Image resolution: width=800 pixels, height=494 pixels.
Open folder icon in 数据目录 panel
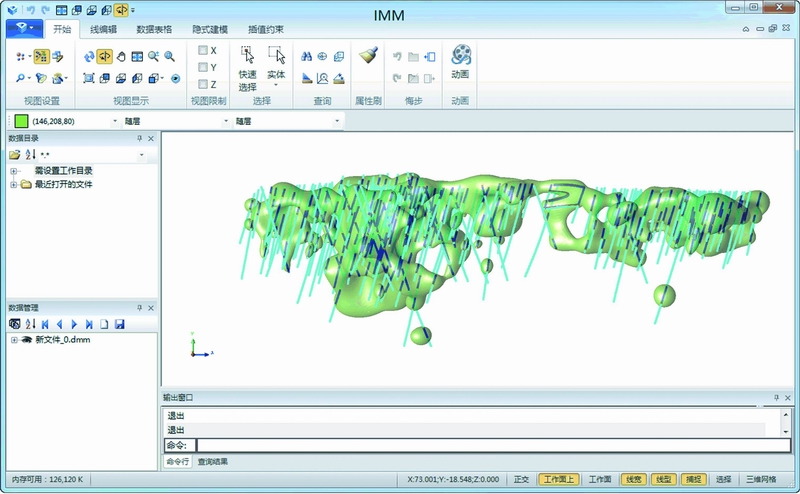14,155
